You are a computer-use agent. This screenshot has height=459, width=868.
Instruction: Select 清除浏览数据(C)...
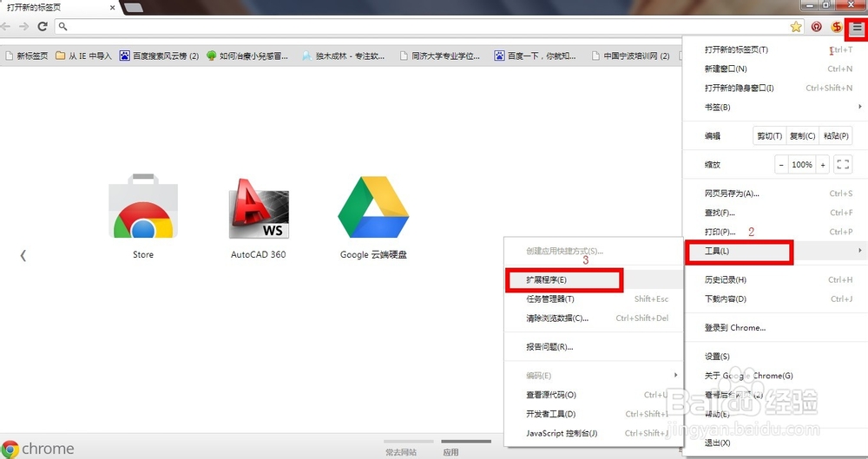(x=594, y=318)
